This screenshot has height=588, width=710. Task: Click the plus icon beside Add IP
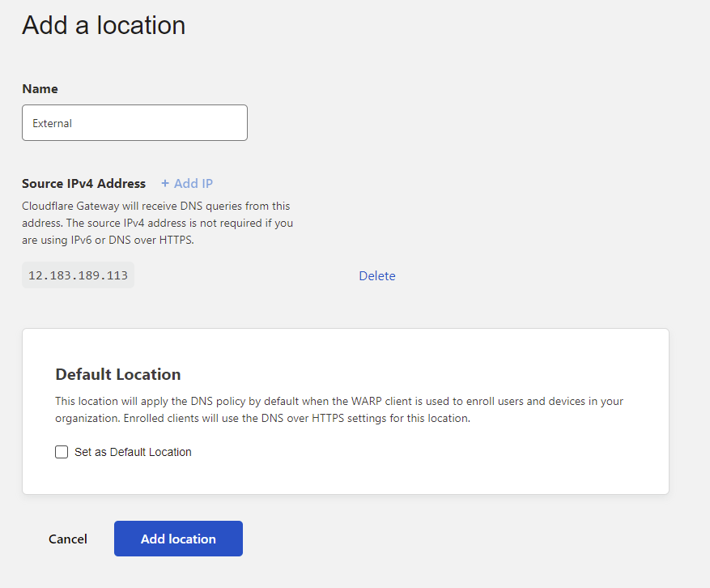pos(165,184)
